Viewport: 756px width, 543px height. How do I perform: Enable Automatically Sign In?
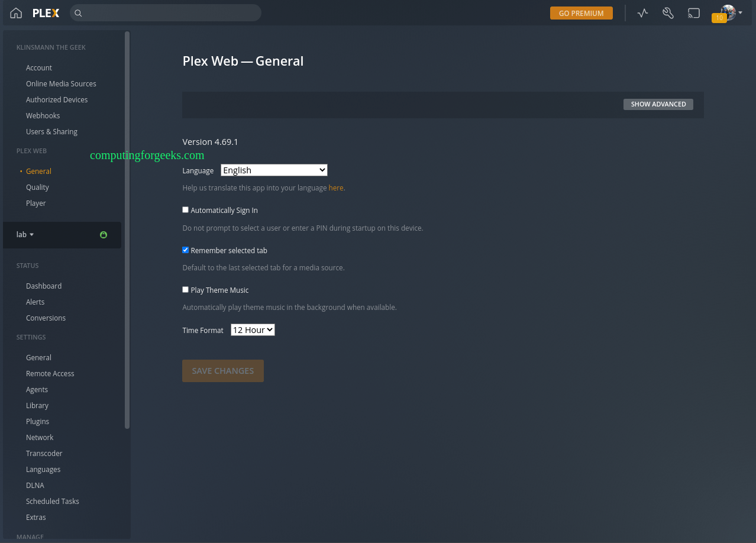tap(185, 209)
